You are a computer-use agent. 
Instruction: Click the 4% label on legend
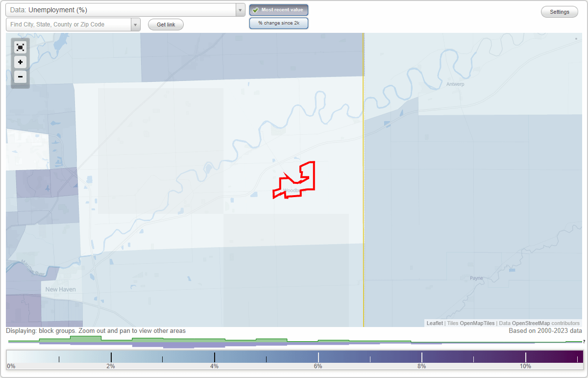(x=214, y=366)
